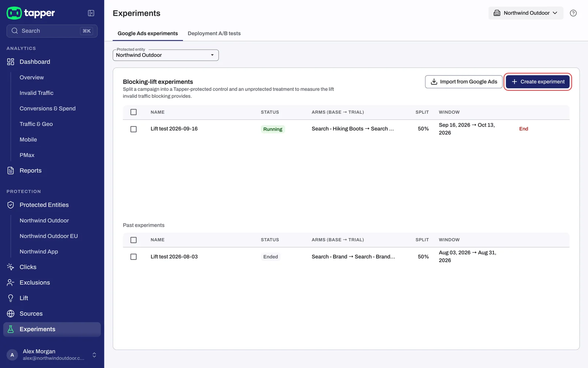This screenshot has width=588, height=368.
Task: Open Conversions & Spend page
Action: [47, 109]
